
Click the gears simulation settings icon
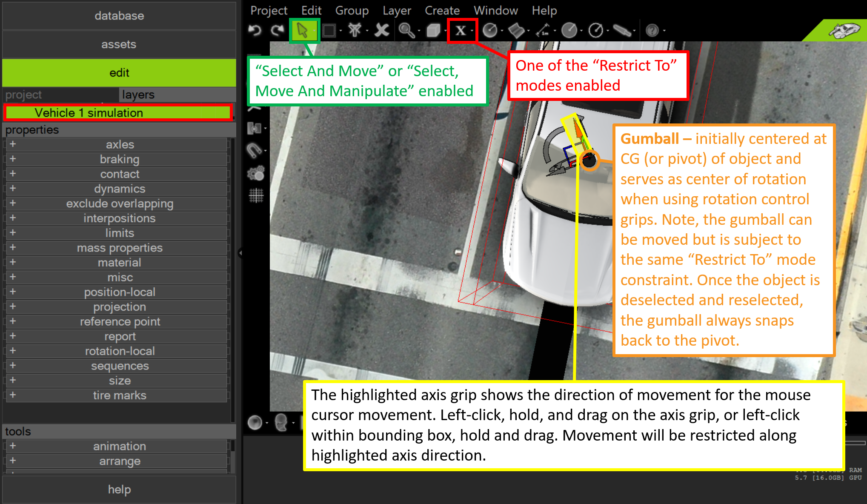(256, 173)
